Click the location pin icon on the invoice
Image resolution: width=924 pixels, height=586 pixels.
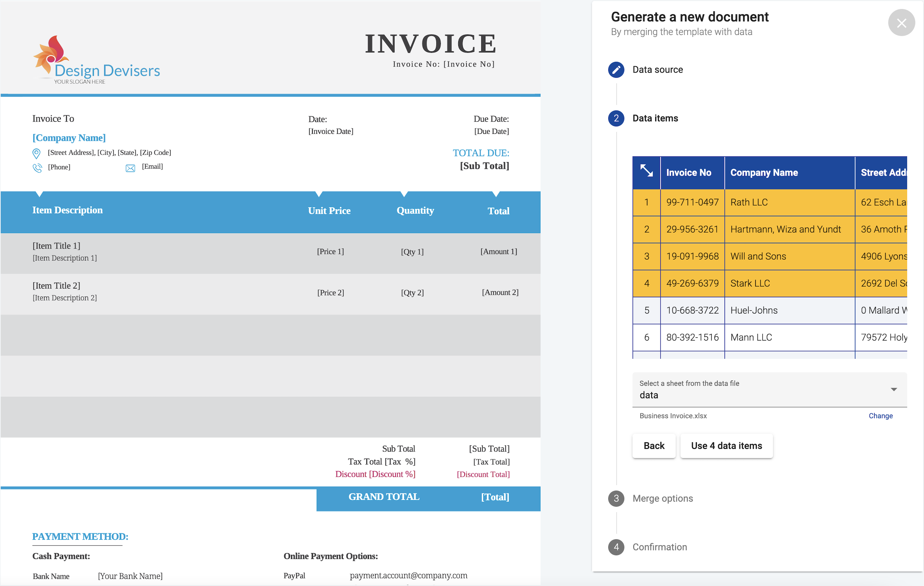tap(36, 153)
